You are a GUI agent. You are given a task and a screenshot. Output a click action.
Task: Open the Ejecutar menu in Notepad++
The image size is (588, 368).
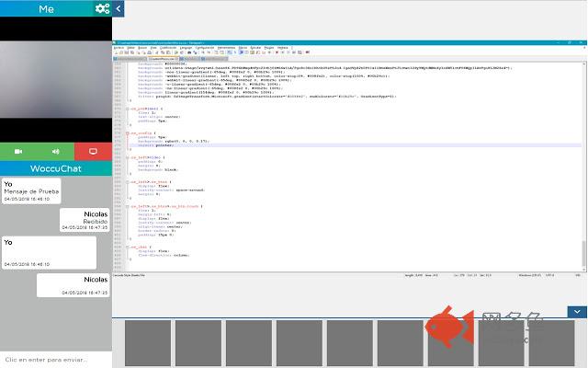tap(255, 48)
